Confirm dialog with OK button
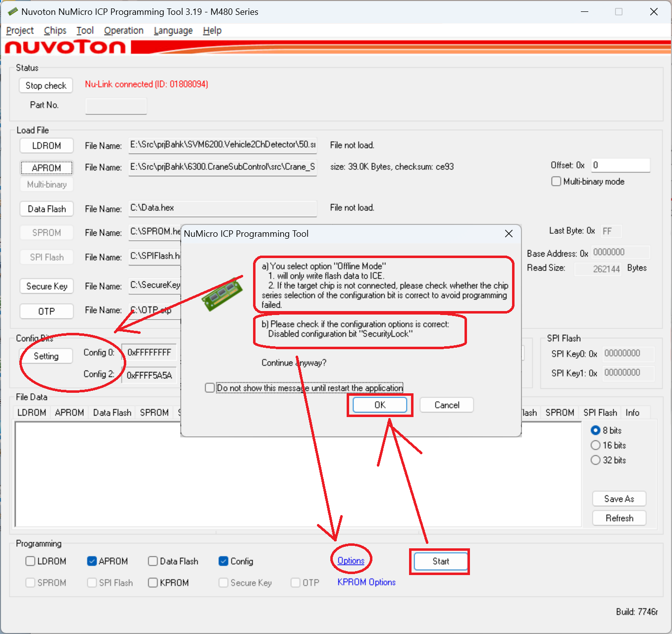 click(380, 405)
